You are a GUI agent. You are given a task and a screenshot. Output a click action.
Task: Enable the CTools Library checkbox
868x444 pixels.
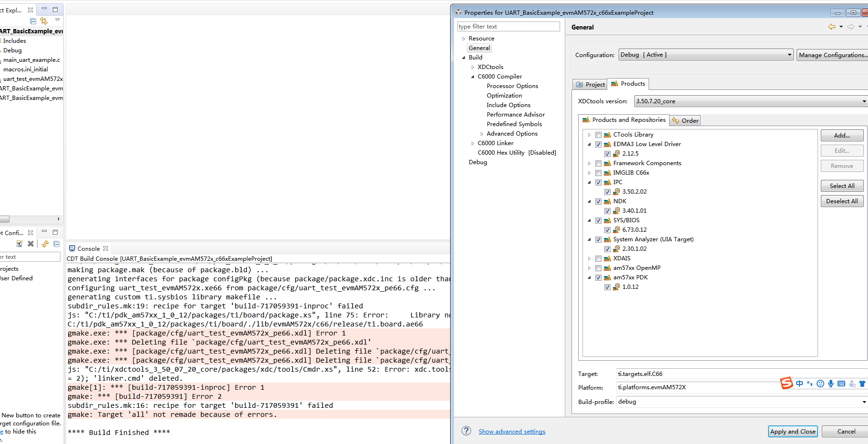pyautogui.click(x=598, y=135)
